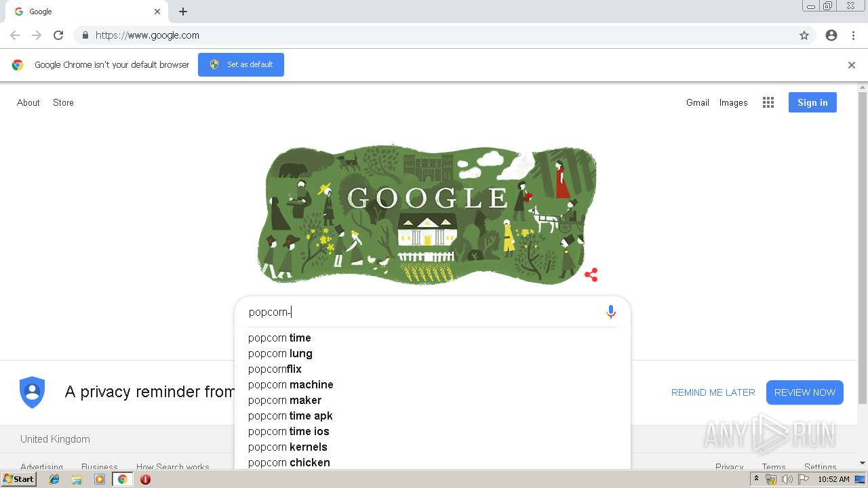Click Set as default button
Image resolution: width=868 pixels, height=488 pixels.
tap(241, 64)
